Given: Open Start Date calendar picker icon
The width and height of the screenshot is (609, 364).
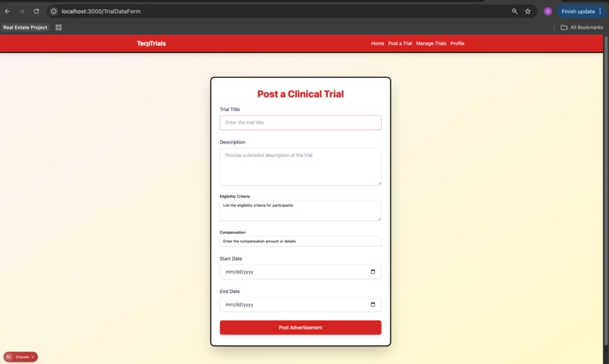Looking at the screenshot, I should (373, 272).
